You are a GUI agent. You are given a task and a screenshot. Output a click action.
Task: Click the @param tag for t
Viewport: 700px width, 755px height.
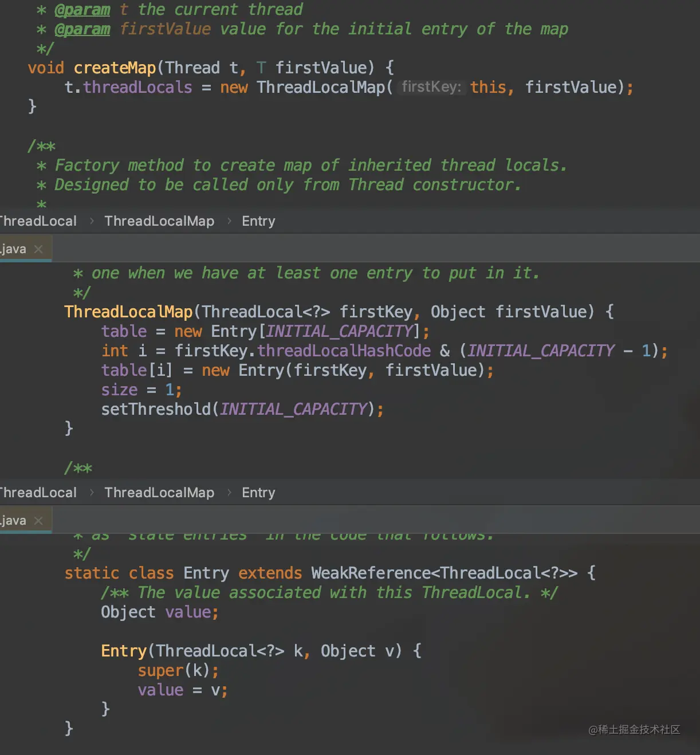[82, 10]
